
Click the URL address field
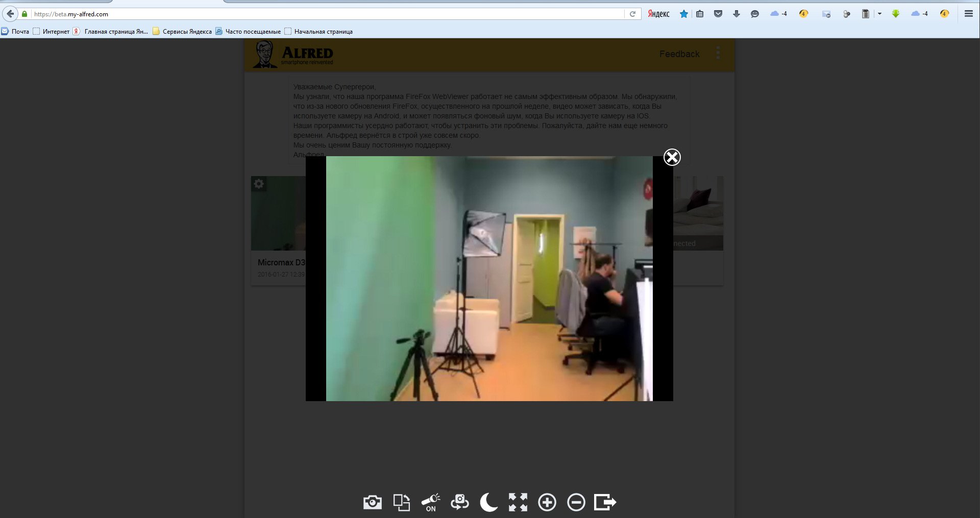tap(327, 14)
